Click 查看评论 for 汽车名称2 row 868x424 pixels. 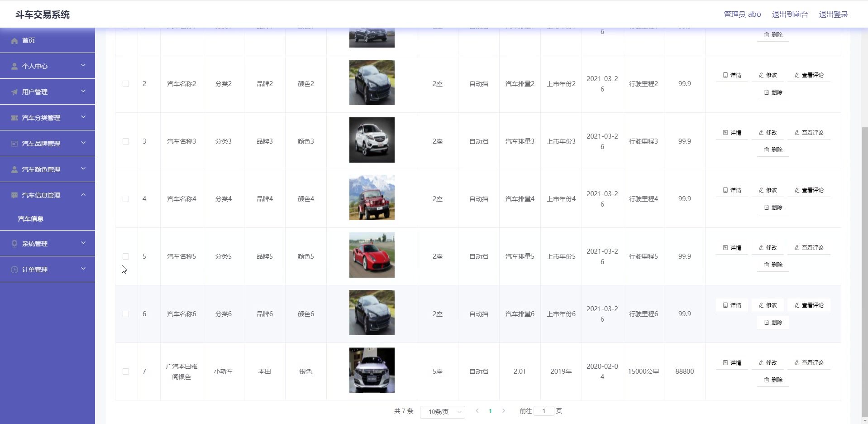click(x=809, y=75)
